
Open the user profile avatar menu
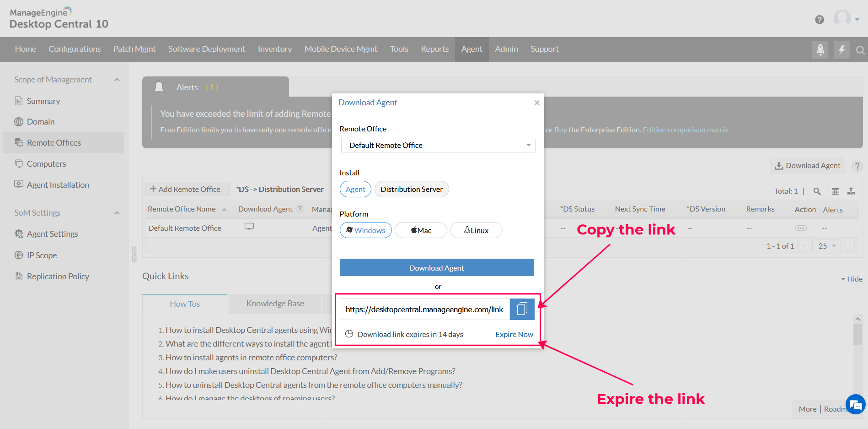tap(847, 19)
